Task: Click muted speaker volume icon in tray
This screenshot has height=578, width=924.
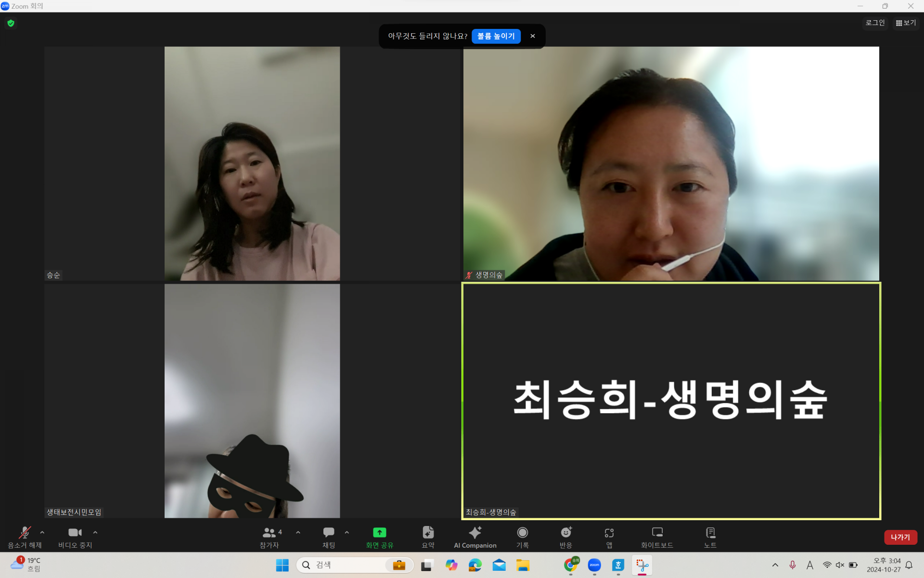Action: point(840,565)
